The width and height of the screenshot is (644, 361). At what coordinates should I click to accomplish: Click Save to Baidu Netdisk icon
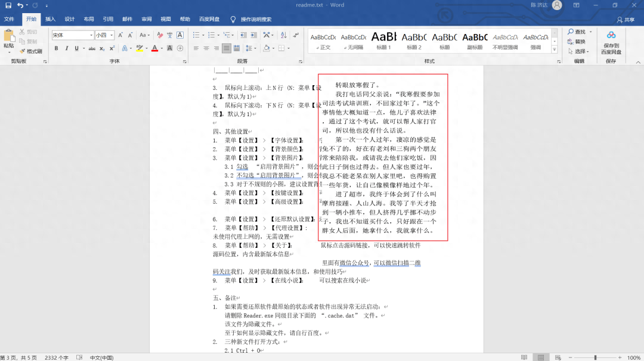(x=611, y=41)
